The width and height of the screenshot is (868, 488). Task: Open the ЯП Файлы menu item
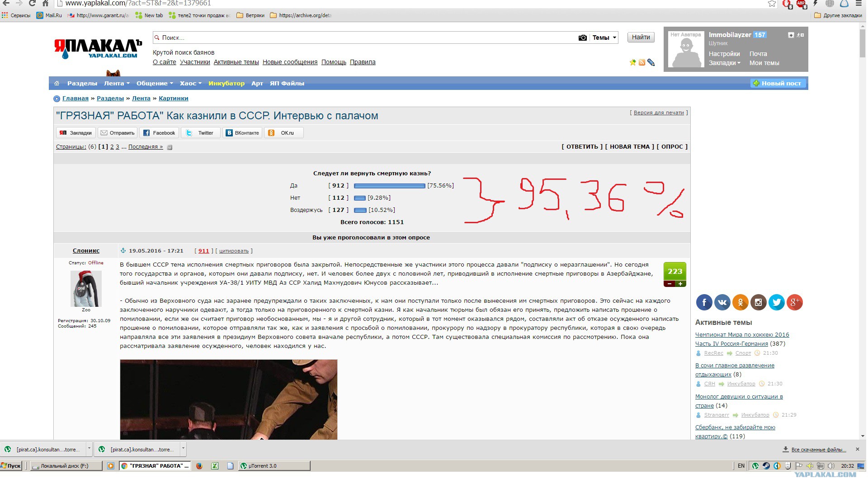[x=287, y=83]
